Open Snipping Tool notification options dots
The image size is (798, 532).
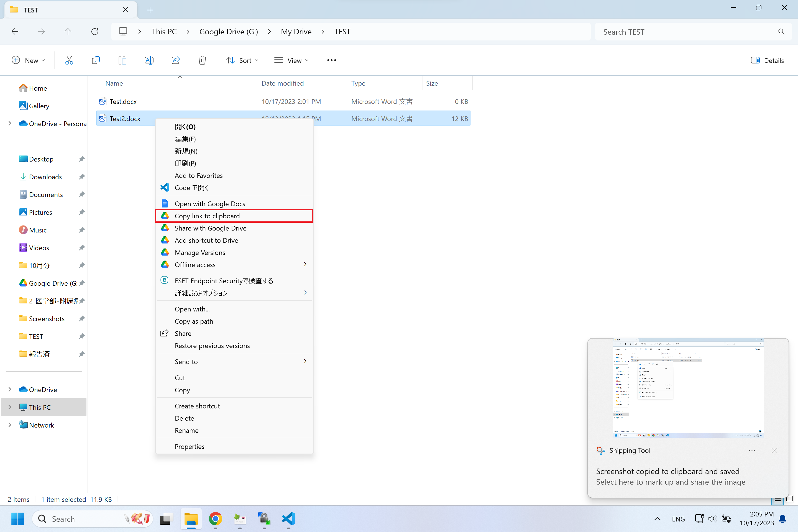tap(752, 451)
